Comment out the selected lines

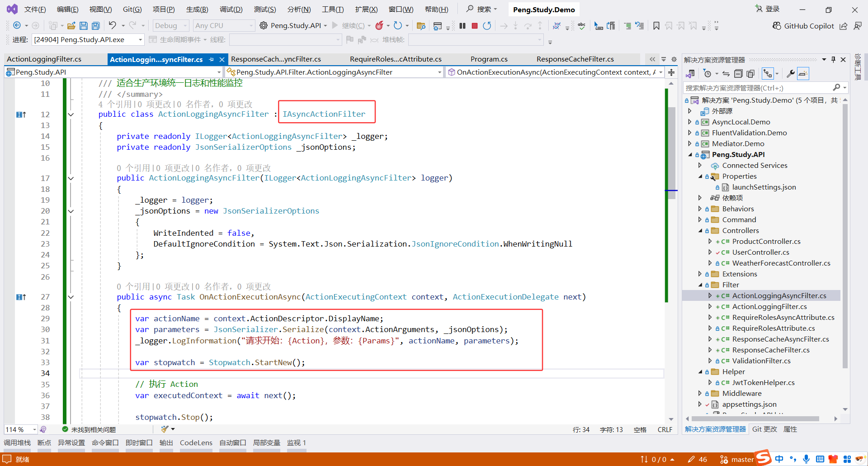pos(627,26)
